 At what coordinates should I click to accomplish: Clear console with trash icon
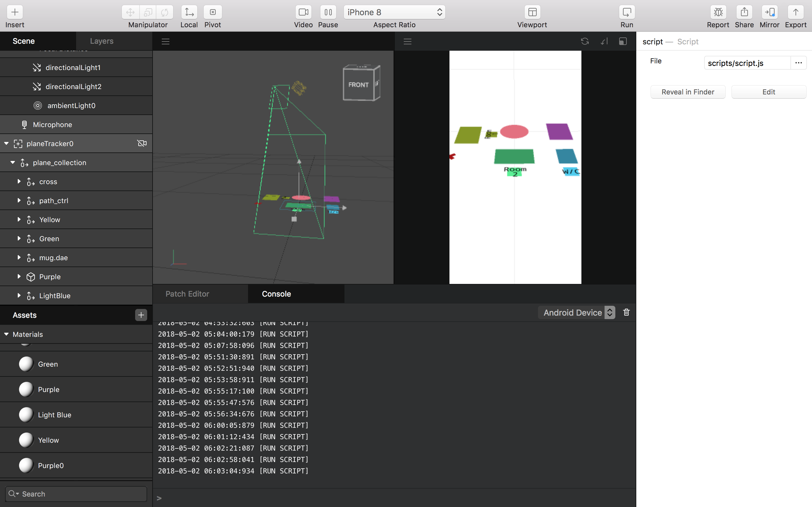(626, 312)
